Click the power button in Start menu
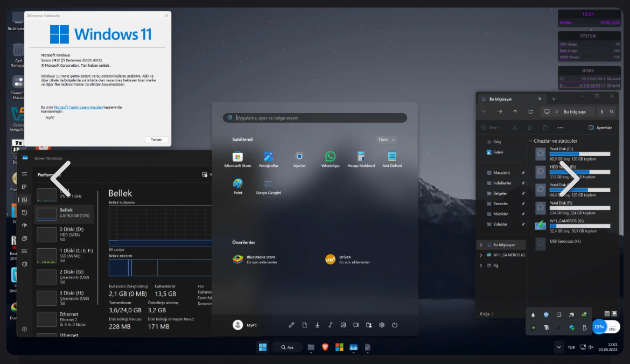The image size is (630, 364). click(395, 325)
